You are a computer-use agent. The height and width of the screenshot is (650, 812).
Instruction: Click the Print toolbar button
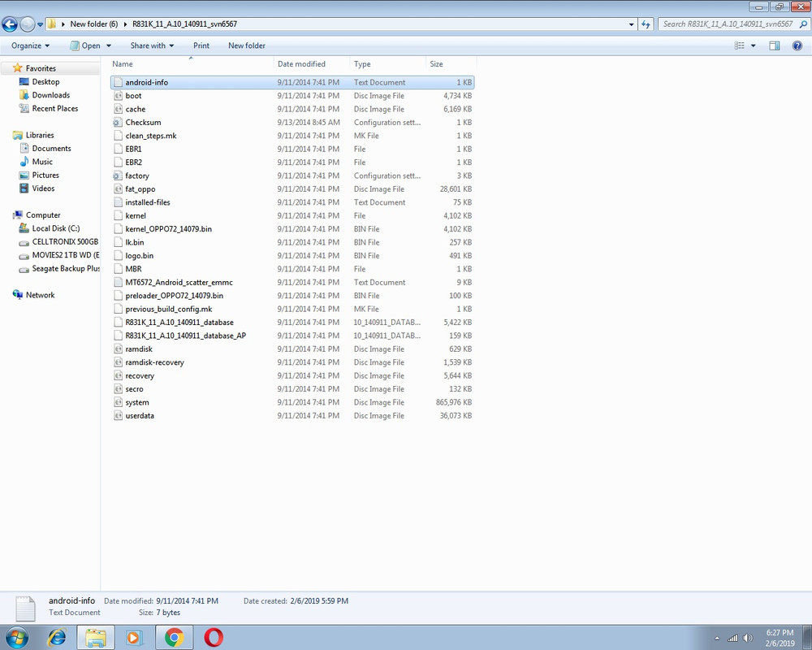tap(201, 45)
